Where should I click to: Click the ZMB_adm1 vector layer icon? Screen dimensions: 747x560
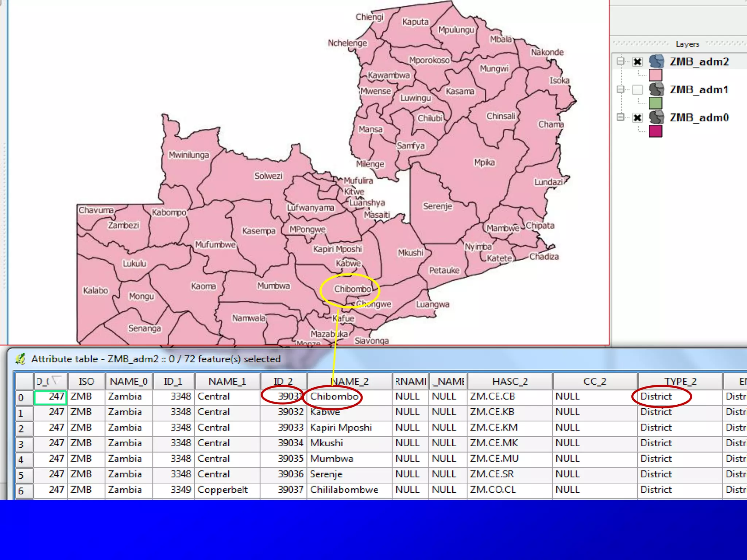point(657,89)
